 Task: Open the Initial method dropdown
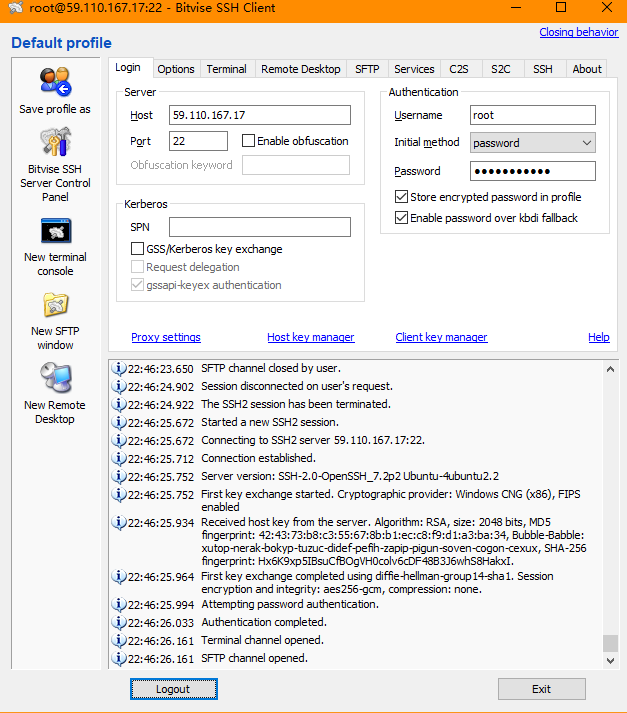click(x=532, y=143)
